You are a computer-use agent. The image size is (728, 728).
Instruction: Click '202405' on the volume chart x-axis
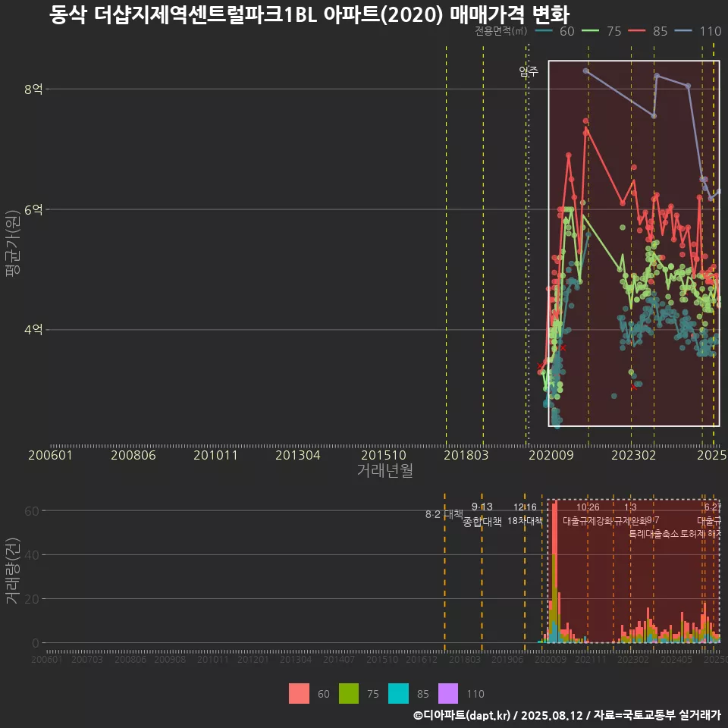coord(676,659)
